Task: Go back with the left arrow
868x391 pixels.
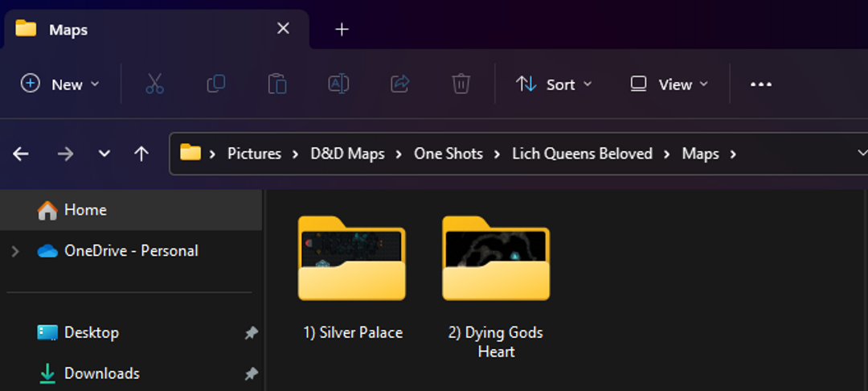Action: point(21,154)
